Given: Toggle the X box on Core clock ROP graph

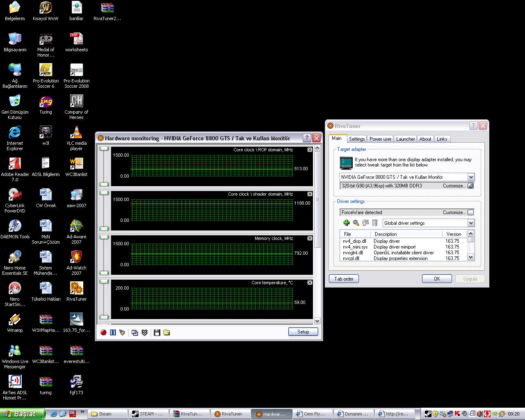Looking at the screenshot, I should tap(310, 150).
